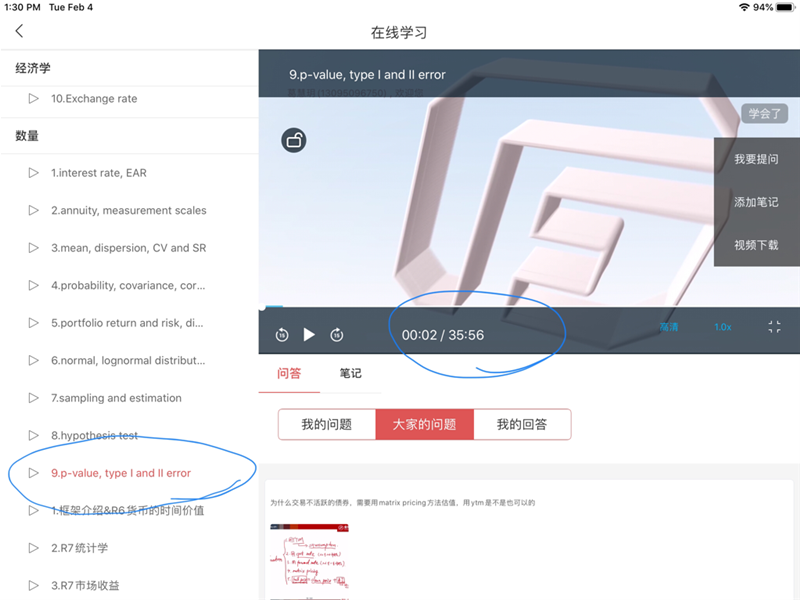The height and width of the screenshot is (600, 800).
Task: Play icon for 1.框架介绍&R6 lesson
Action: click(x=34, y=510)
